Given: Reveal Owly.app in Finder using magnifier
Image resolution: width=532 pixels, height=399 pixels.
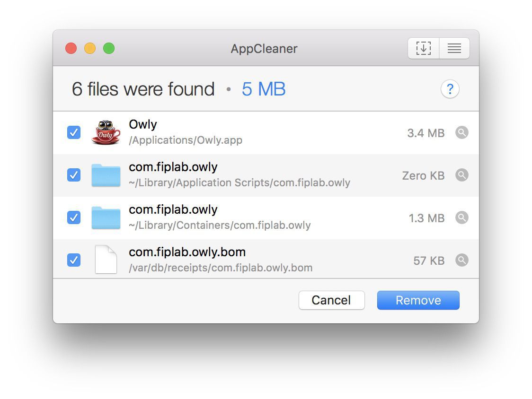Looking at the screenshot, I should click(462, 132).
